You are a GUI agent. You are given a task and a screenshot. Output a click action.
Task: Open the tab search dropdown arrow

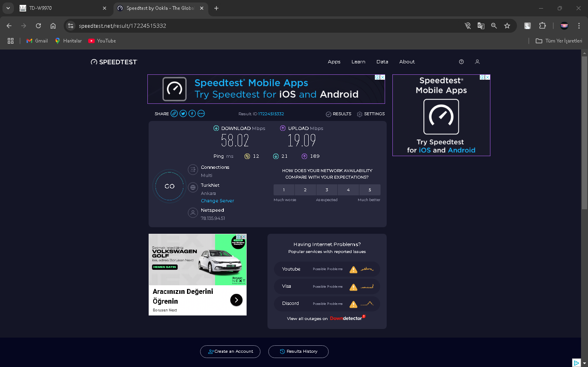pyautogui.click(x=8, y=8)
